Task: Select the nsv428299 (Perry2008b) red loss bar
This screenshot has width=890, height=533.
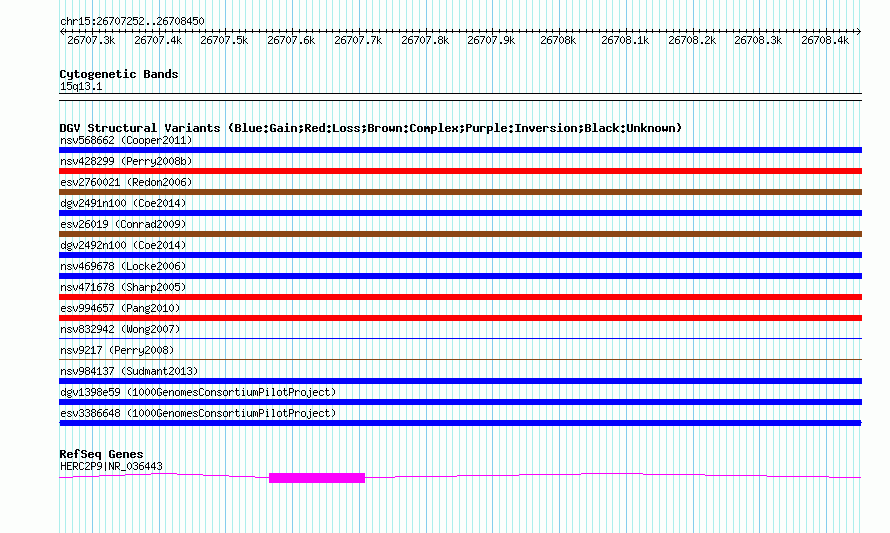Action: pyautogui.click(x=460, y=171)
